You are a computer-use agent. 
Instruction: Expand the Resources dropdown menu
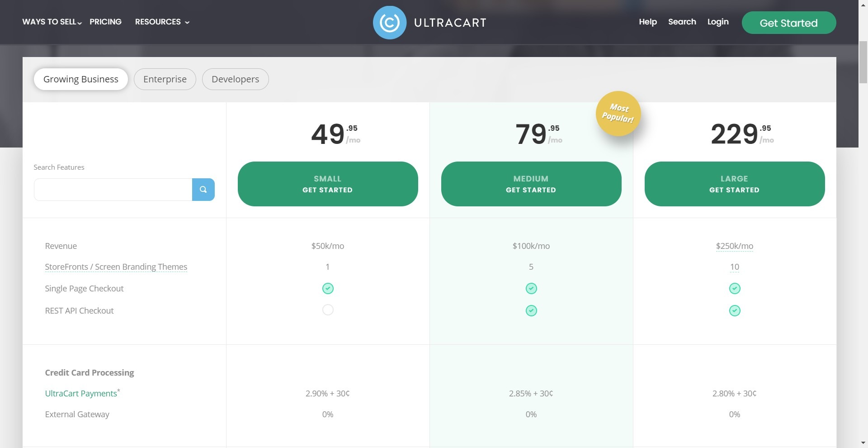162,22
